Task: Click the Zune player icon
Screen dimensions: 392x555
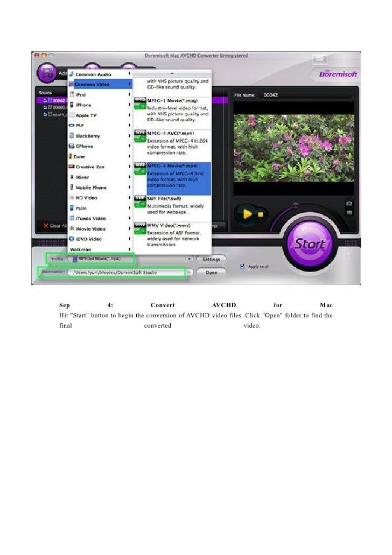Action: click(x=71, y=156)
